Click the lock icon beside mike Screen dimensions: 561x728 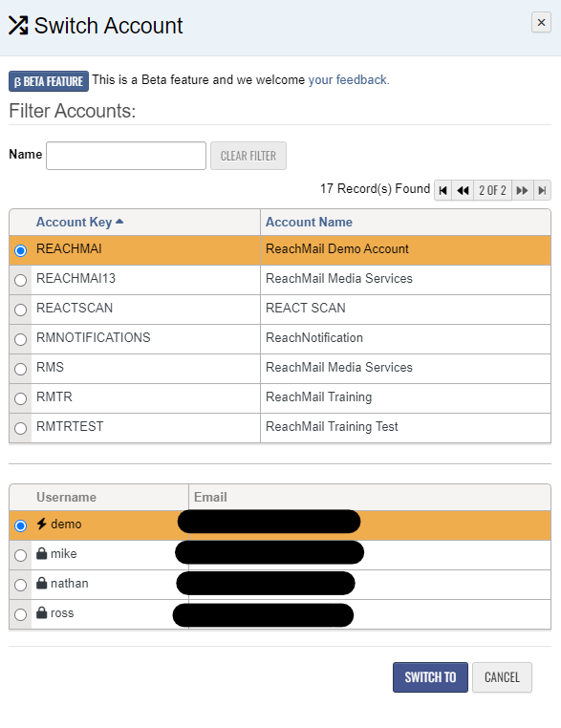pos(42,553)
